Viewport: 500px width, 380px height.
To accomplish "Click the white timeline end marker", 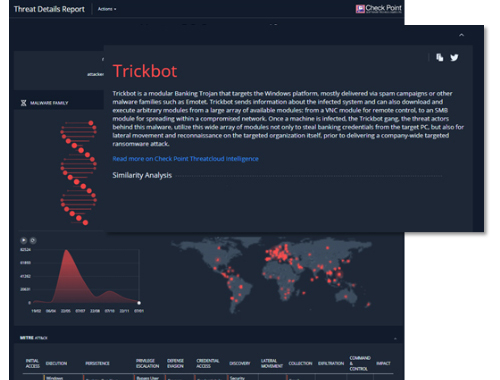I will (x=139, y=303).
